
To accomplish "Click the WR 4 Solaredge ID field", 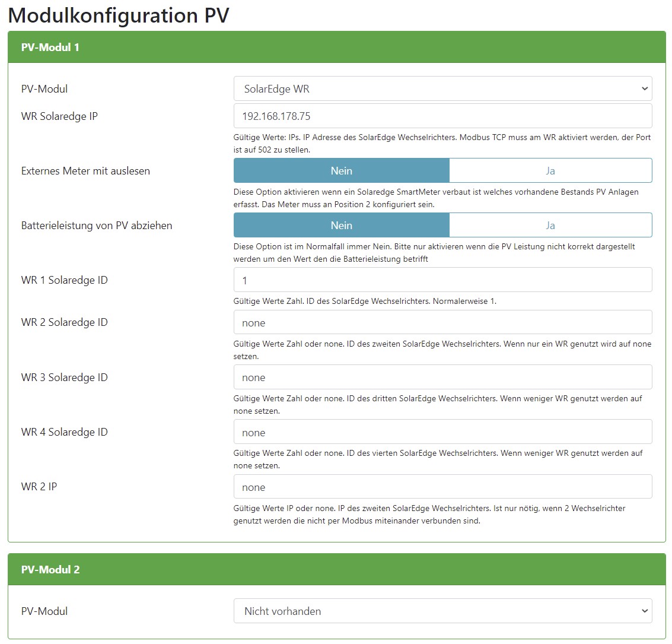I will coord(442,432).
